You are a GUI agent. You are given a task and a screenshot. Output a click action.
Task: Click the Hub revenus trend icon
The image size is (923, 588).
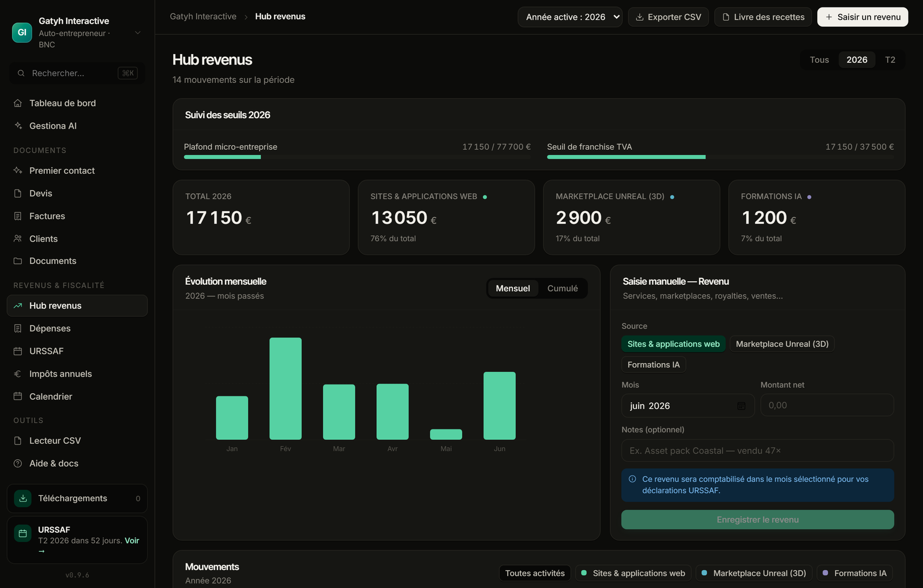click(x=18, y=306)
